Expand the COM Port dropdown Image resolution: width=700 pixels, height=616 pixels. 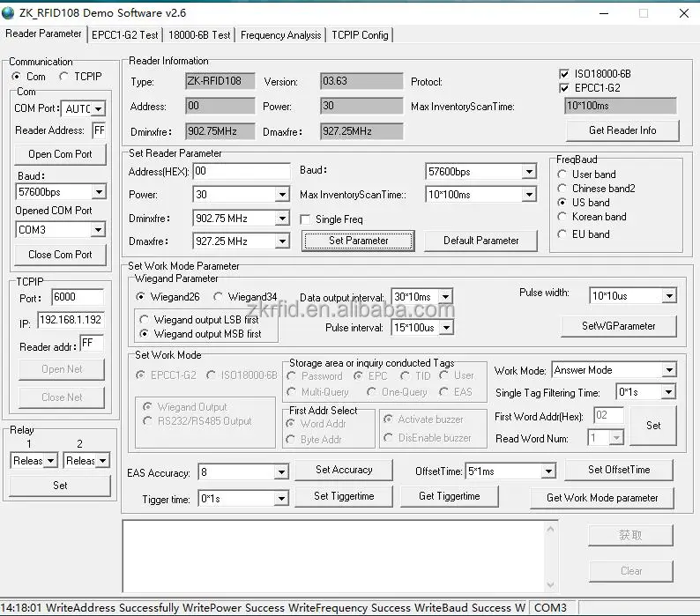[98, 108]
